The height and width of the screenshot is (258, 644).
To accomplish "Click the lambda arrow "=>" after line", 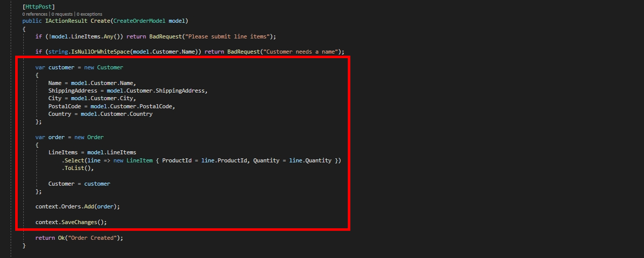I will (107, 160).
